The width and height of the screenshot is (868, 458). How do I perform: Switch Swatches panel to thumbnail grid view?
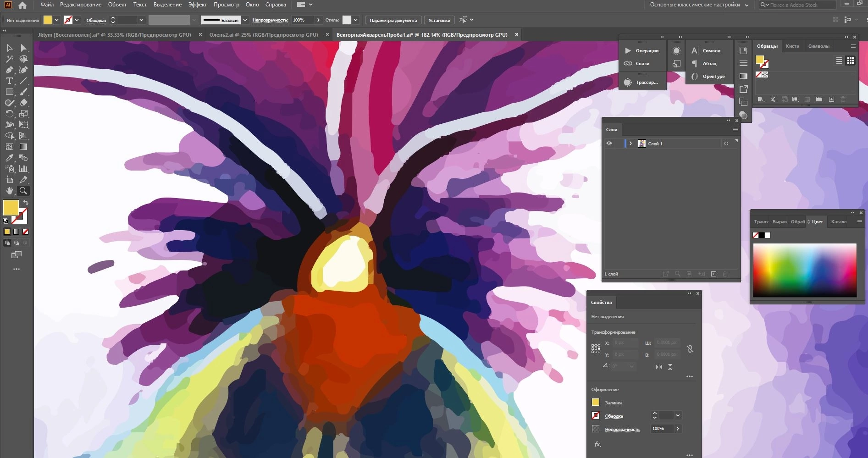(851, 61)
